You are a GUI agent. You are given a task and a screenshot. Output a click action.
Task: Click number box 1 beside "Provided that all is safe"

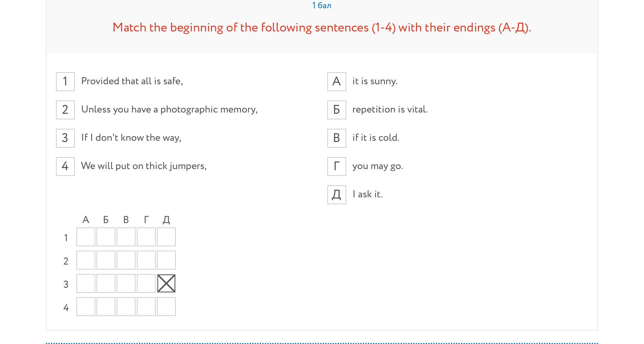(x=65, y=82)
